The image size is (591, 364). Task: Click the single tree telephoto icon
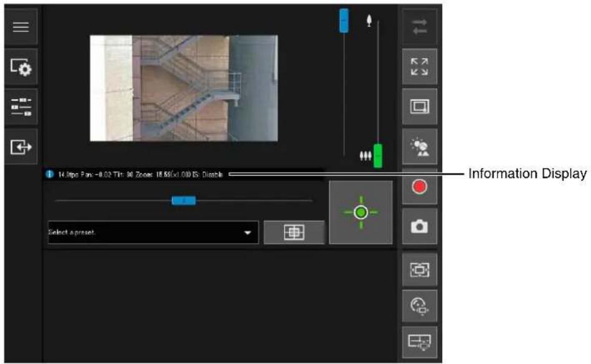click(369, 21)
